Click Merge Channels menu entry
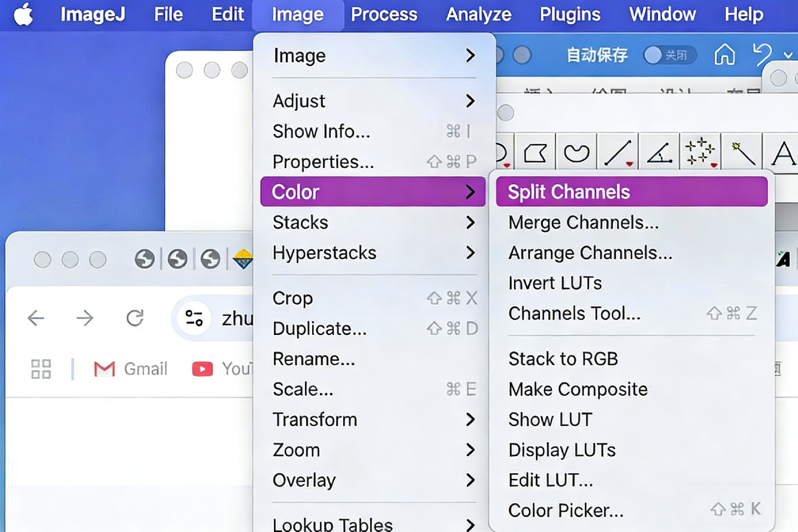Viewport: 798px width, 532px height. coord(583,222)
